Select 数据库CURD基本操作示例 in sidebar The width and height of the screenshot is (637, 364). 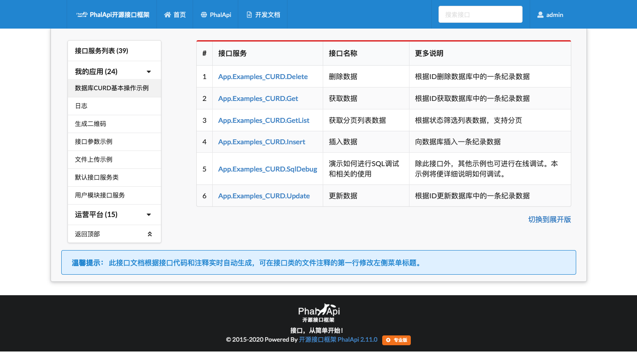[x=114, y=88]
